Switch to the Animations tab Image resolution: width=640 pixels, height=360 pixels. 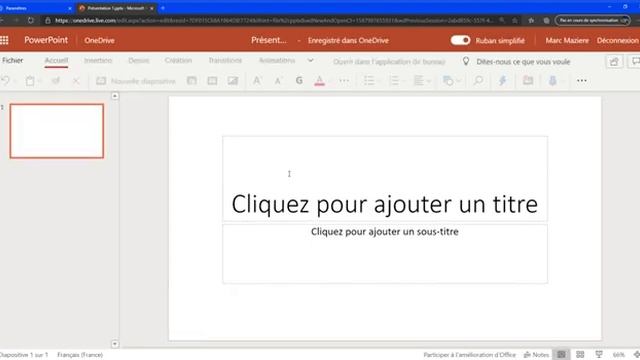277,60
